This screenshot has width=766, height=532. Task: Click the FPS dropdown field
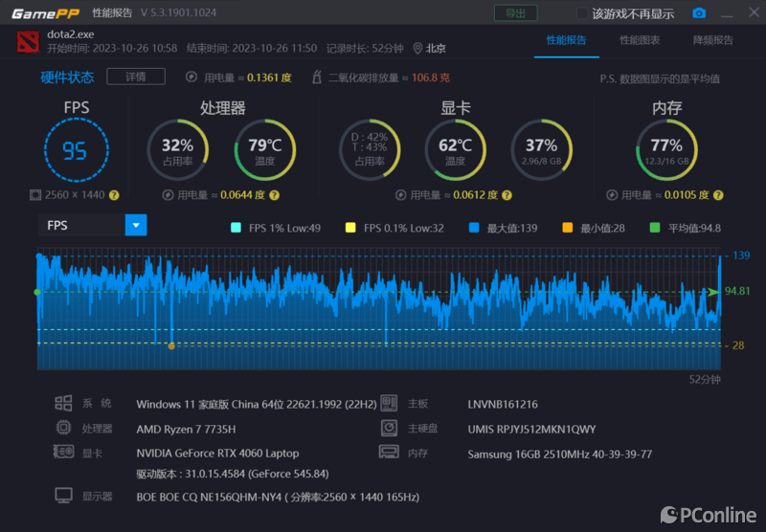pyautogui.click(x=92, y=226)
